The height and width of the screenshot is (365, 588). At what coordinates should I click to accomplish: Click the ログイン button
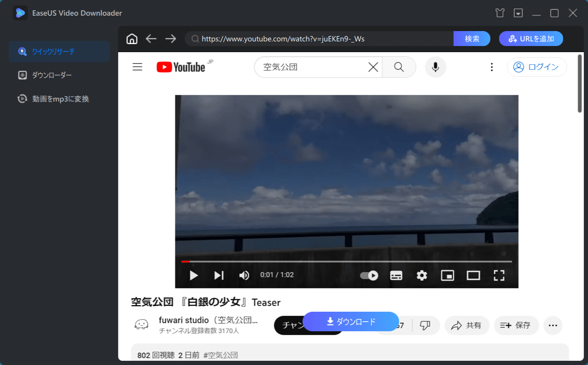click(x=537, y=67)
